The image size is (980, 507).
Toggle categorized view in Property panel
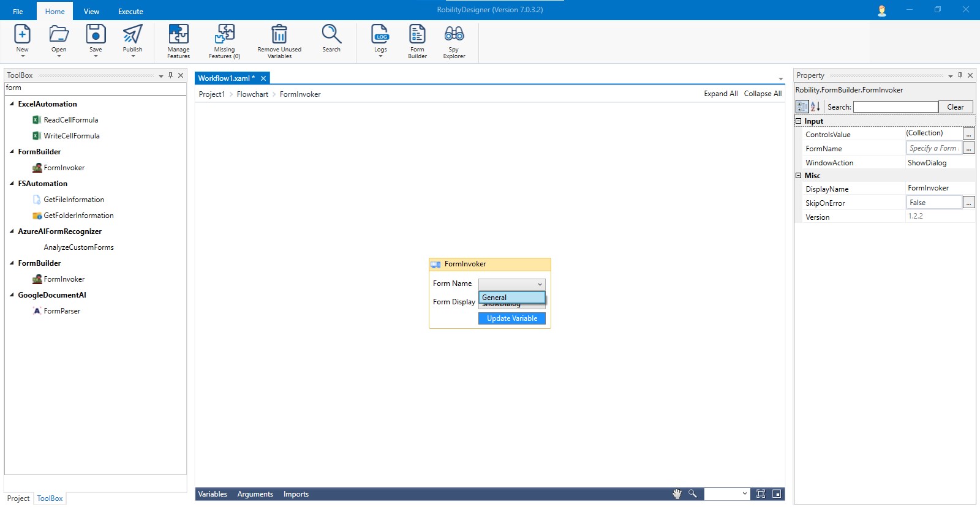[x=802, y=107]
